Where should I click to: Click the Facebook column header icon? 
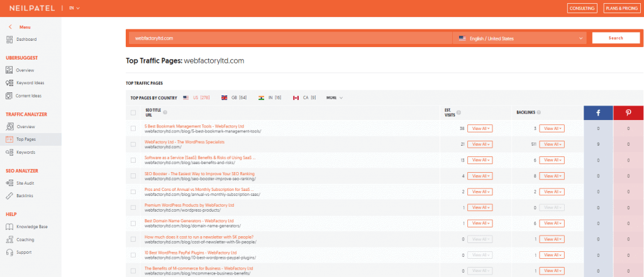click(598, 113)
